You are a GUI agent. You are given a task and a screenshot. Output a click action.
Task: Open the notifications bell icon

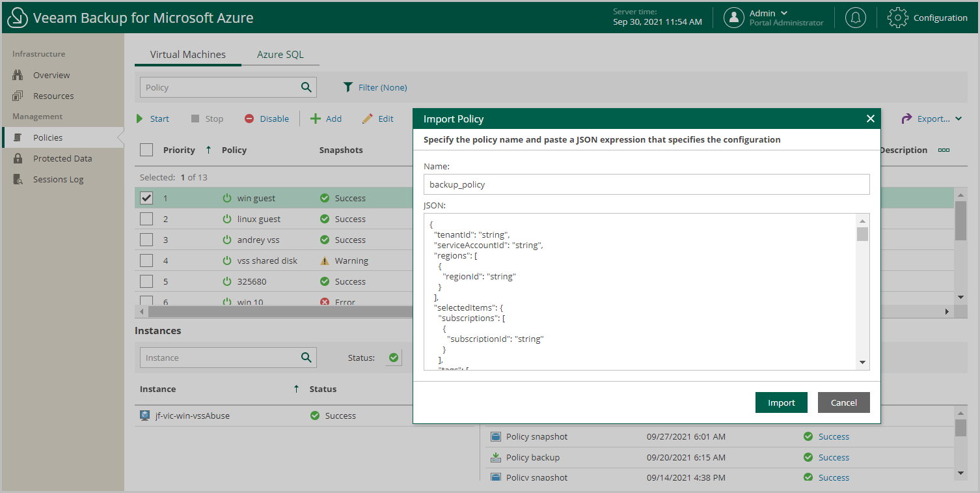(856, 18)
